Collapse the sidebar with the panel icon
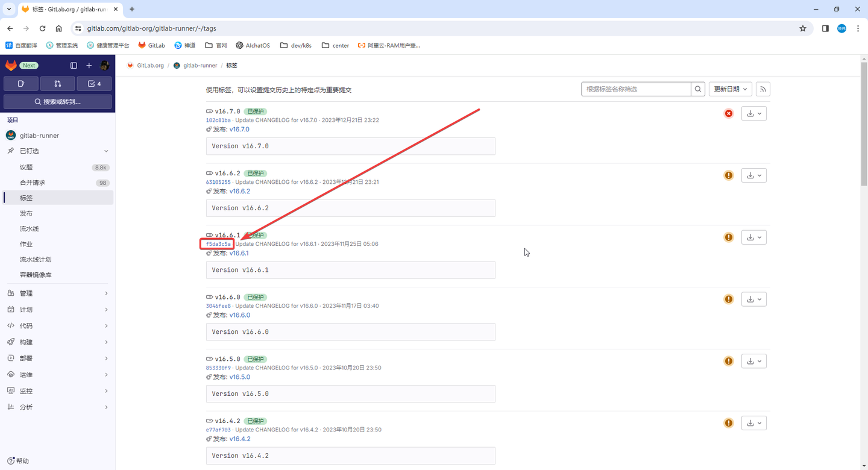Image resolution: width=868 pixels, height=470 pixels. (73, 65)
